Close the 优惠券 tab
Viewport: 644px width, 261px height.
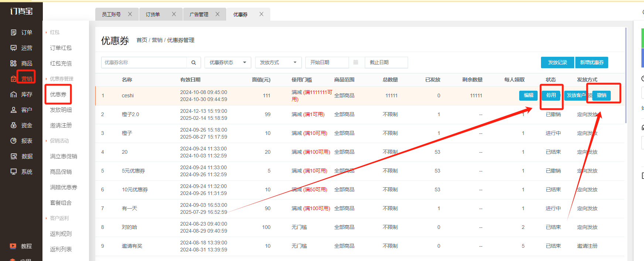coord(261,14)
